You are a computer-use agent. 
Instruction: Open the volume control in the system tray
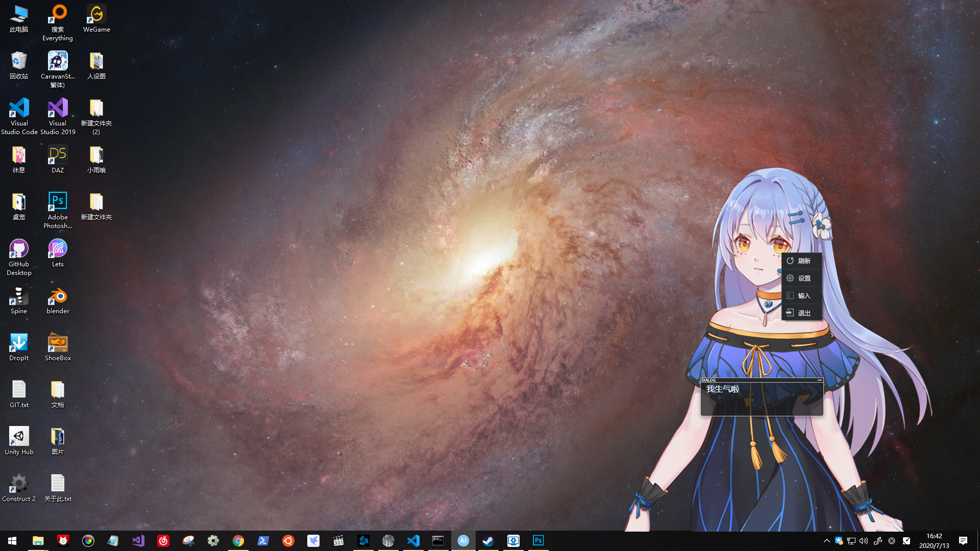pos(863,541)
